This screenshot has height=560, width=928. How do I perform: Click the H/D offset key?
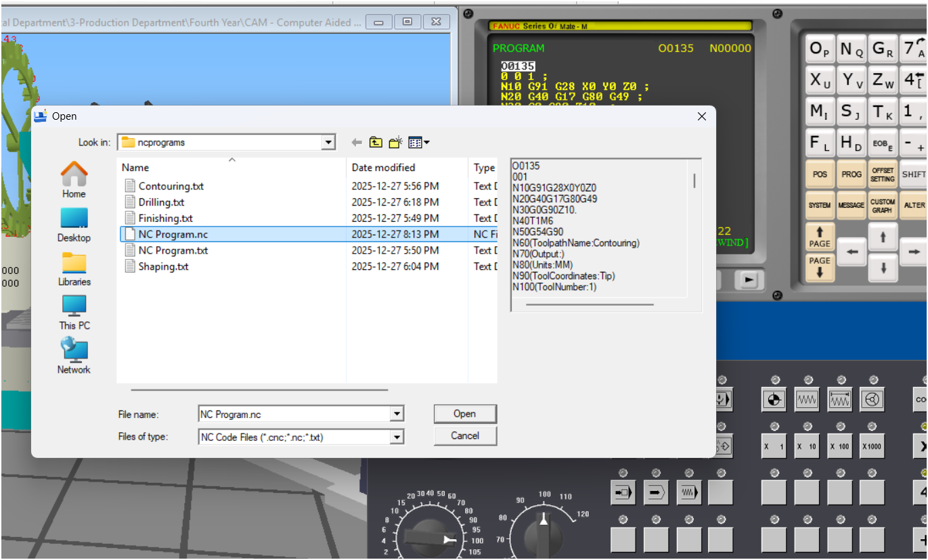click(852, 143)
